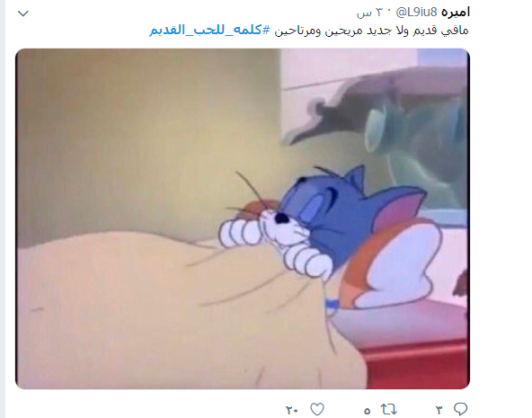
Task: Open the profile of اميره display name
Action: (456, 13)
